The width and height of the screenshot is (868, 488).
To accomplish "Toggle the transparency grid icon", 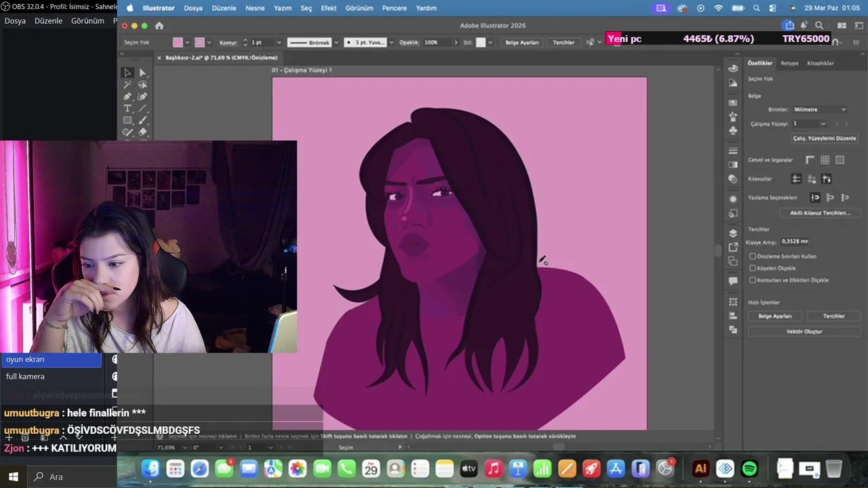I will [840, 160].
